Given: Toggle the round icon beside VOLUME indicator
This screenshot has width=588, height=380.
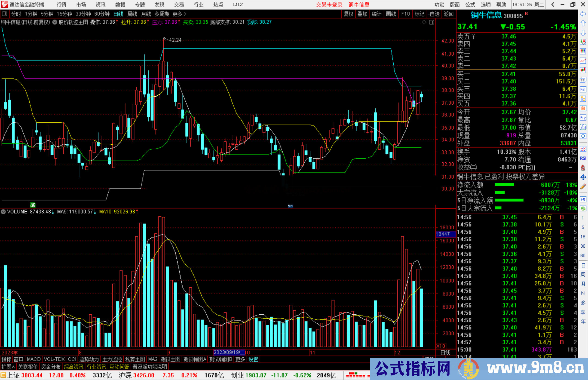Looking at the screenshot, I should [3, 212].
